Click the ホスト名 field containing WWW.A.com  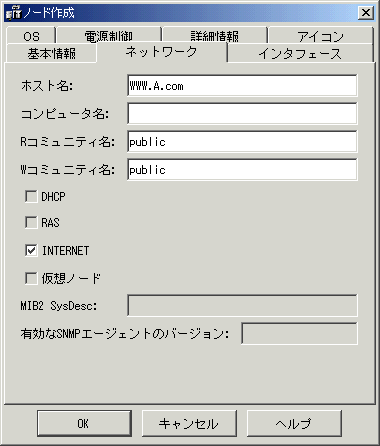click(x=242, y=86)
